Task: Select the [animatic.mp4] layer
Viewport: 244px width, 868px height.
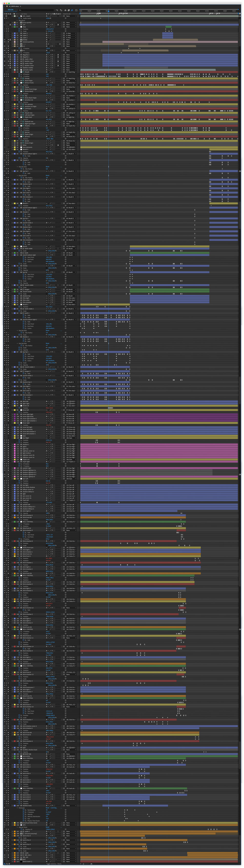Action: pos(28,70)
